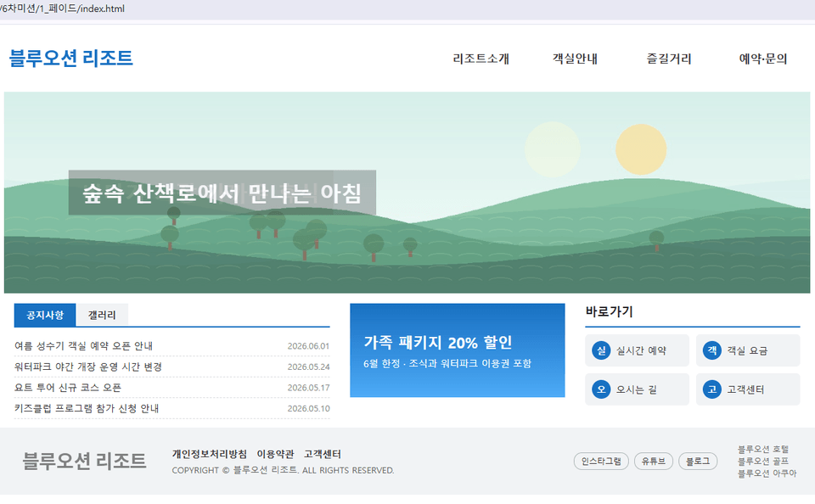Open notice 요트 투어 신규 코스 오픈

pyautogui.click(x=68, y=388)
